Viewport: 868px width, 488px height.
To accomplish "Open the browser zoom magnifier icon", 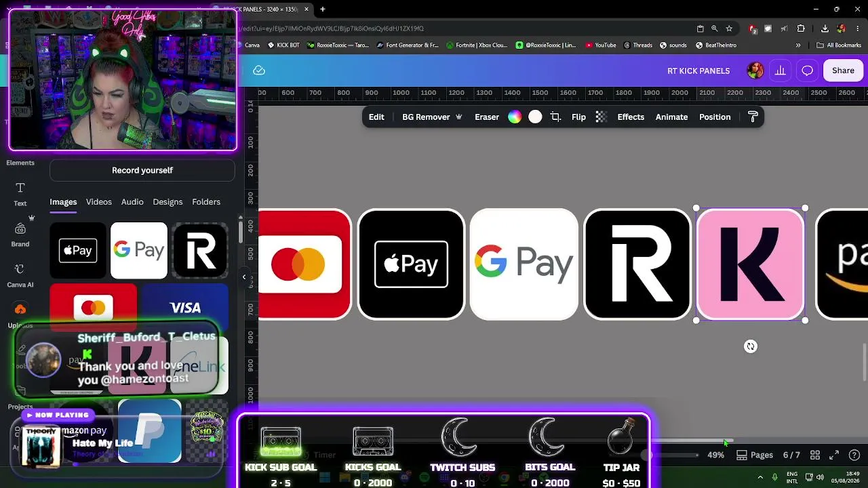I will click(x=714, y=28).
